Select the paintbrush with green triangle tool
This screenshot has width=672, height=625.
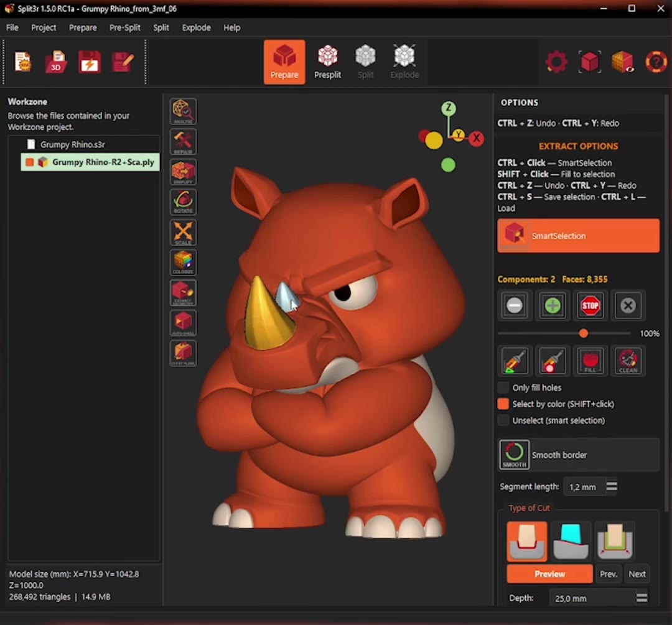tap(515, 361)
